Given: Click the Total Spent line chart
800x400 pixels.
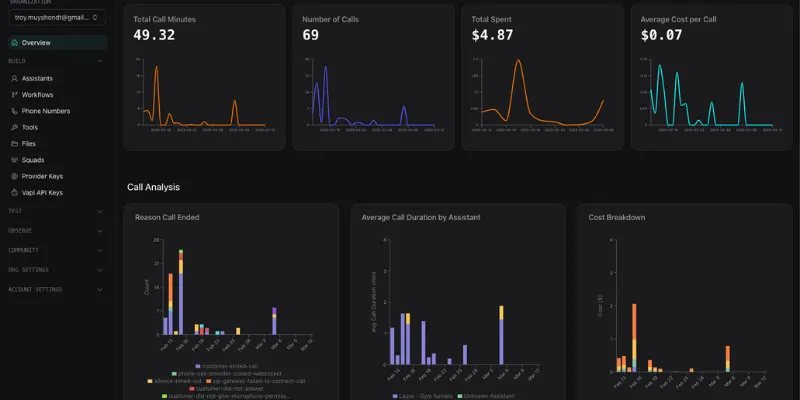Looking at the screenshot, I should pos(542,95).
